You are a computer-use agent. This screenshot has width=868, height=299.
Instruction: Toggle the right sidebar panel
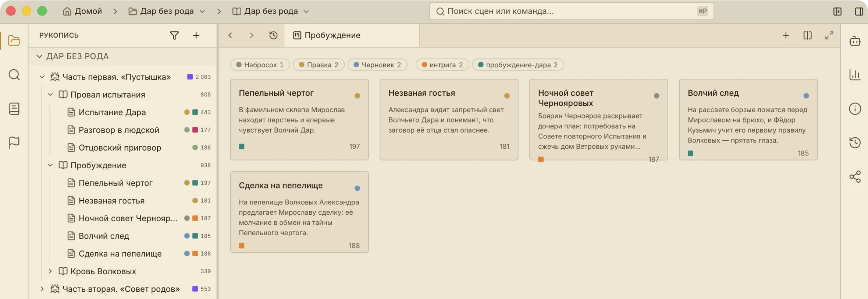(x=859, y=11)
